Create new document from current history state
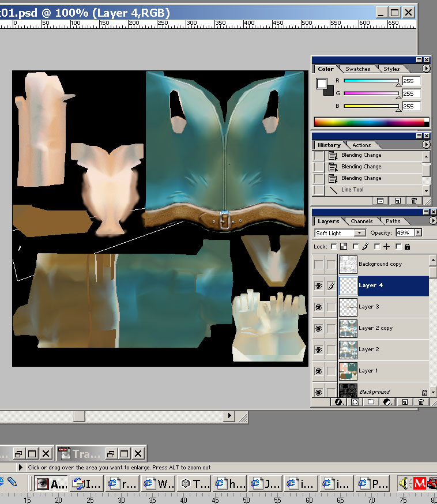The width and height of the screenshot is (437, 504). (x=380, y=201)
